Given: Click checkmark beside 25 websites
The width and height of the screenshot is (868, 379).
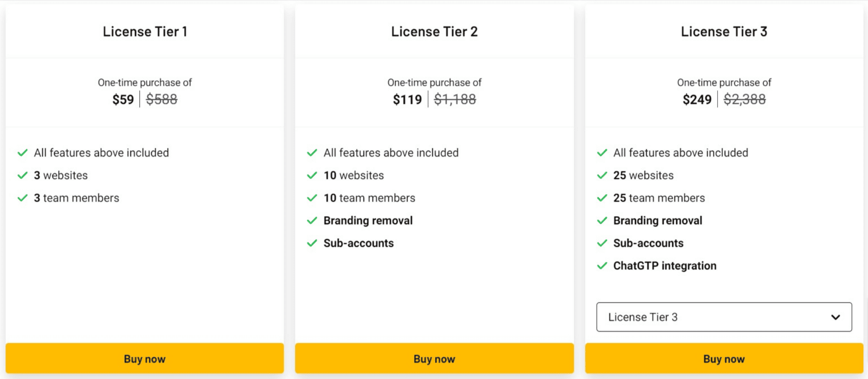Looking at the screenshot, I should pos(602,176).
